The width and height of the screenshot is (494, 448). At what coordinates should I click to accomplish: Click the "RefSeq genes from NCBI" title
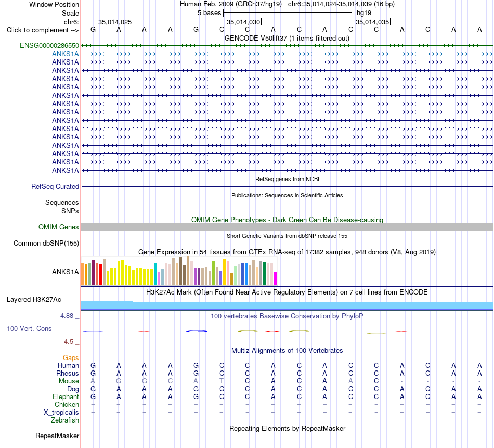click(287, 179)
